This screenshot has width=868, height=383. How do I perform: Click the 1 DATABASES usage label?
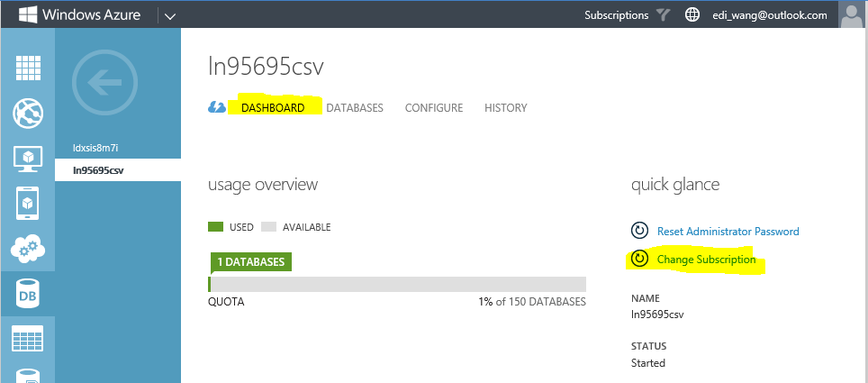click(251, 261)
